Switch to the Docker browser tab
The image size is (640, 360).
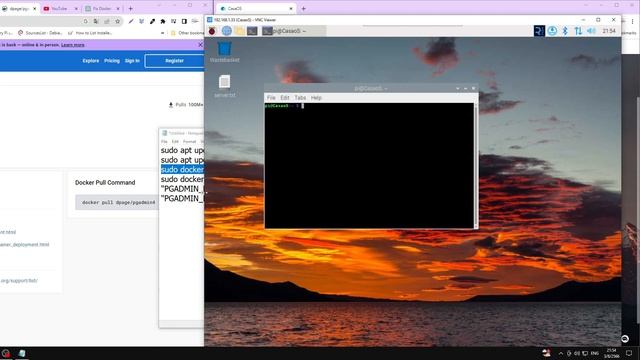(101, 8)
